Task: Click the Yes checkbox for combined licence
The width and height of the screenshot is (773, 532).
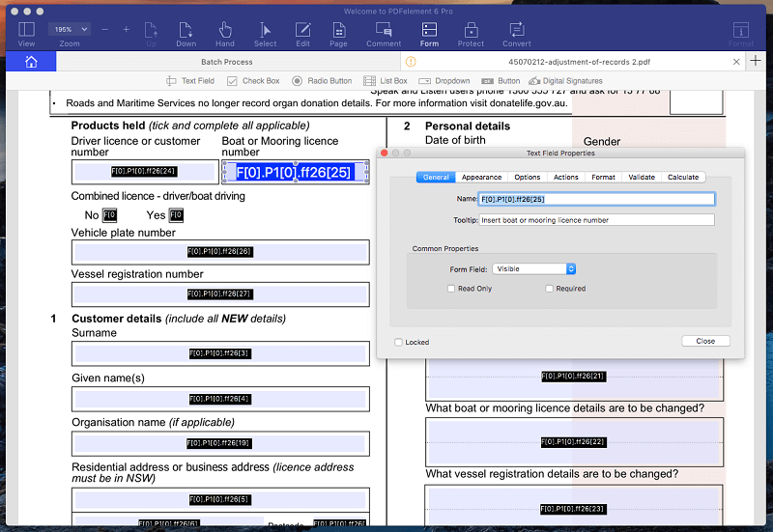Action: 176,215
